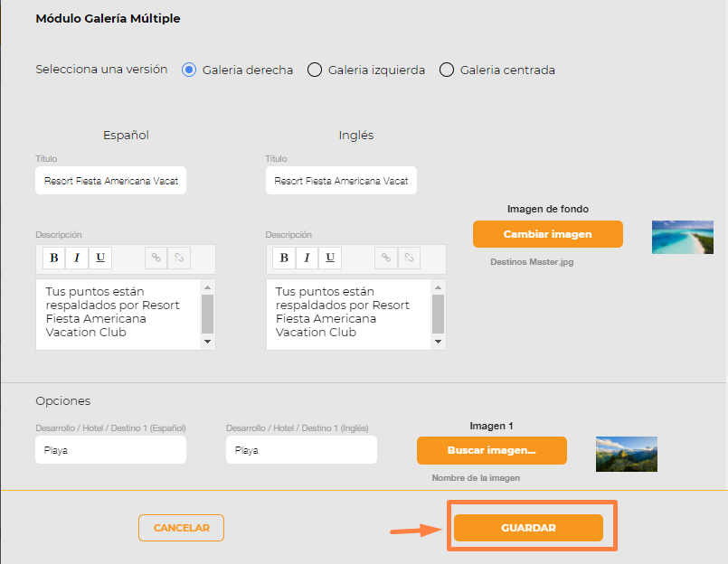Focus the Destino 1 (Español) Playa field
The image size is (728, 564).
coord(111,450)
